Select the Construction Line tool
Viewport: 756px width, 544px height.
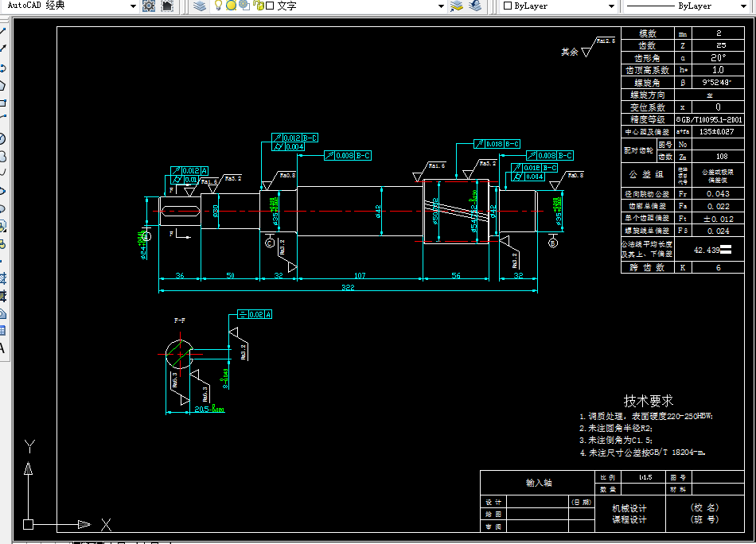click(2, 49)
